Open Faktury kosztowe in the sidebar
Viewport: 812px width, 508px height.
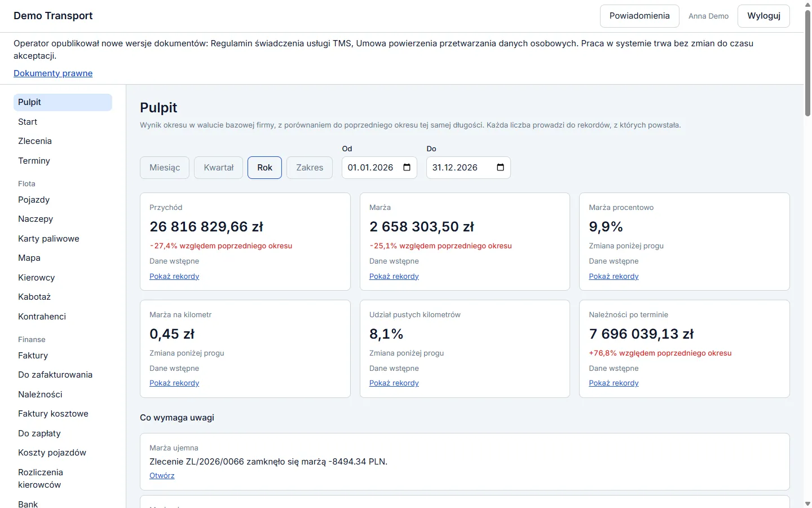tap(63, 414)
